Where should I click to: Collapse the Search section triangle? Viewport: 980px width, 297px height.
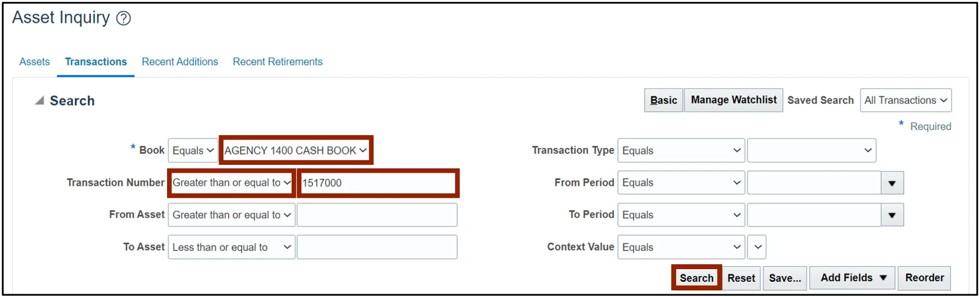[39, 101]
